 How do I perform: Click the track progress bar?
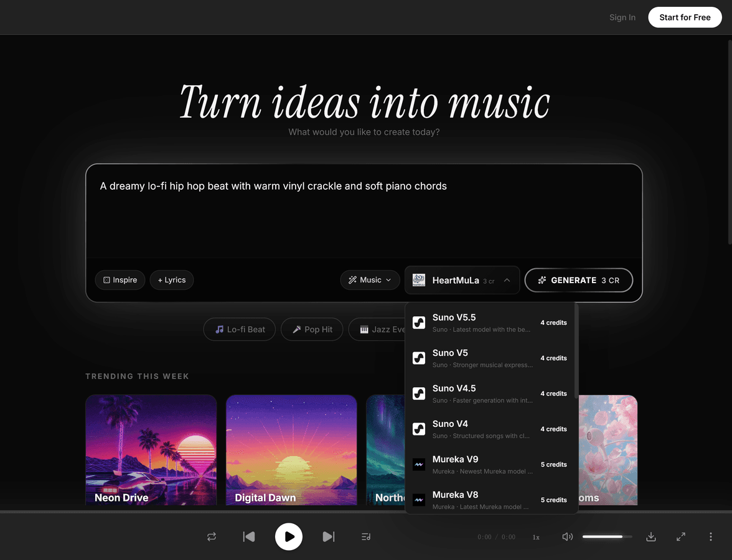366,512
